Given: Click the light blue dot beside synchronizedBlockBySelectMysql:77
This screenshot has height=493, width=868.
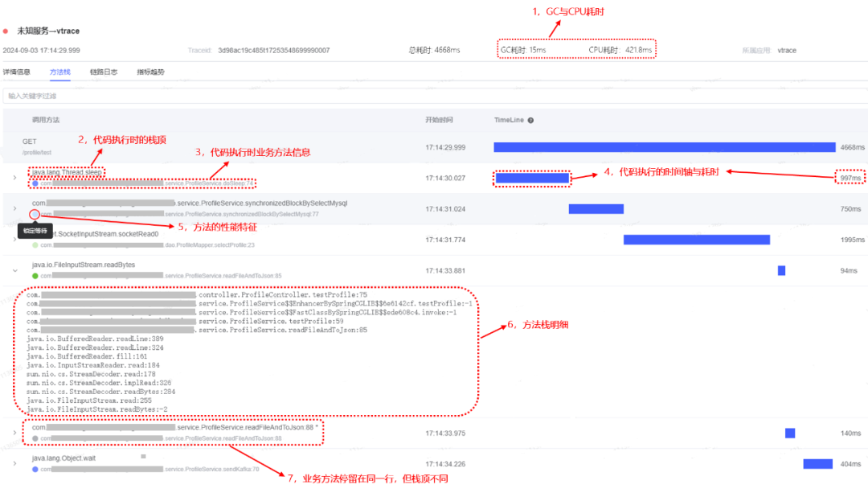Looking at the screenshot, I should (x=35, y=215).
